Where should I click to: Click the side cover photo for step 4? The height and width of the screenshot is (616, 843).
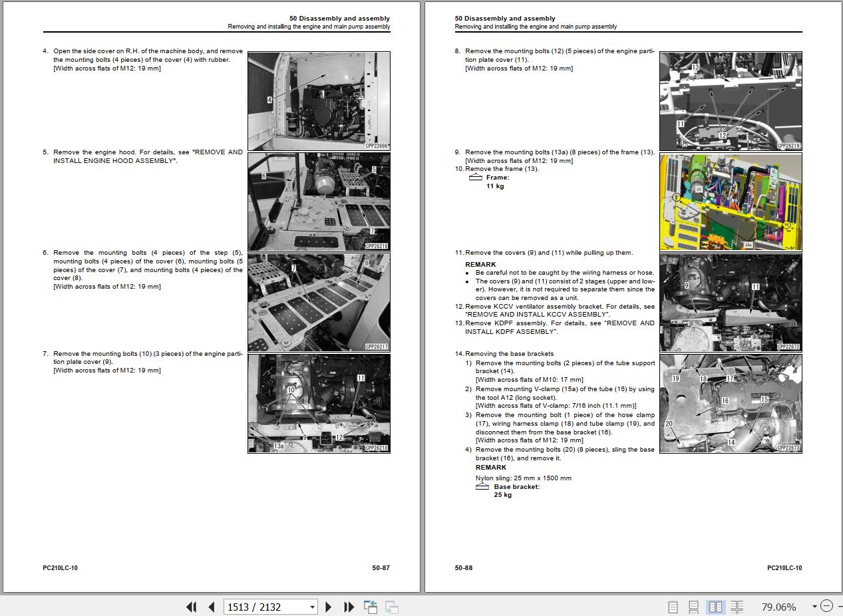pyautogui.click(x=319, y=100)
